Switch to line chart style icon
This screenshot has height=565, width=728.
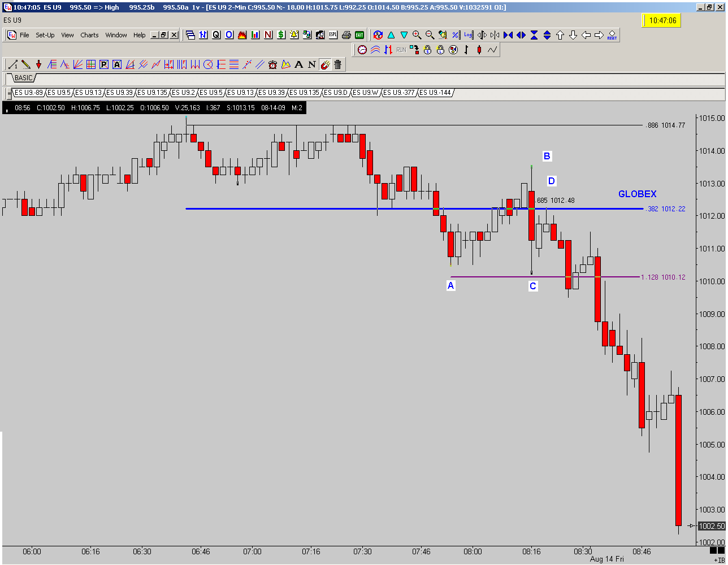492,50
